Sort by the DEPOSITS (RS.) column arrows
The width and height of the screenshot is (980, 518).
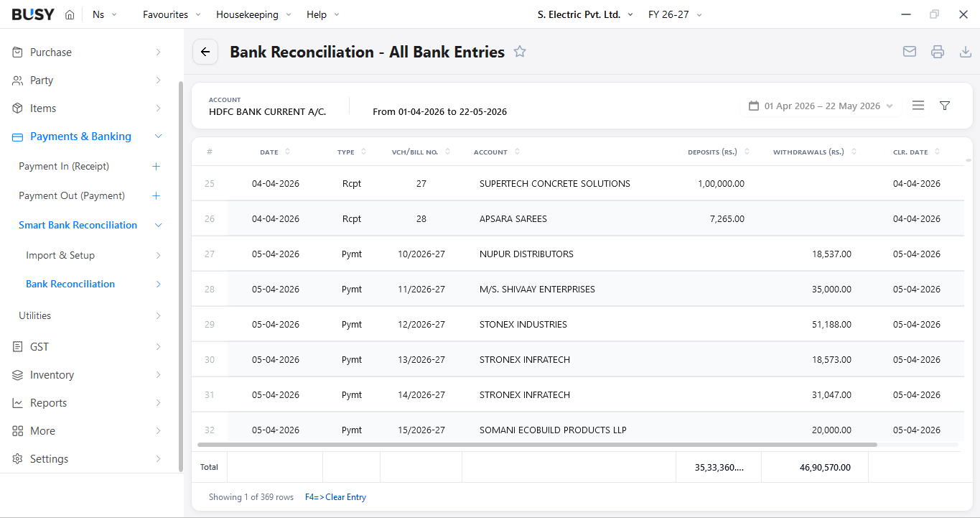747,152
